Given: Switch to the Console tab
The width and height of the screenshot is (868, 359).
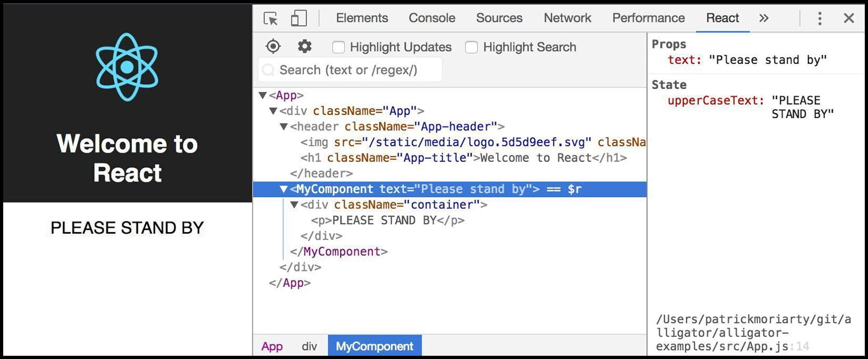Looking at the screenshot, I should [431, 18].
